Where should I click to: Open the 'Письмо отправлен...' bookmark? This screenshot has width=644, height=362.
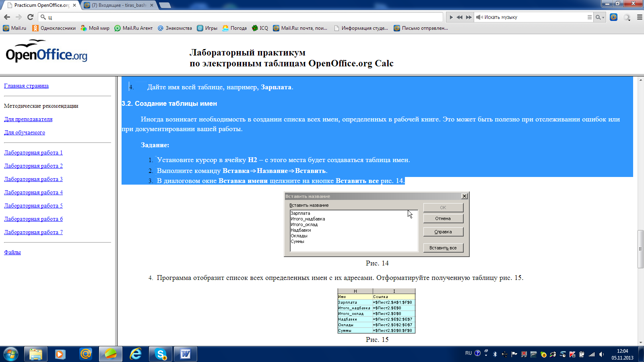click(421, 28)
